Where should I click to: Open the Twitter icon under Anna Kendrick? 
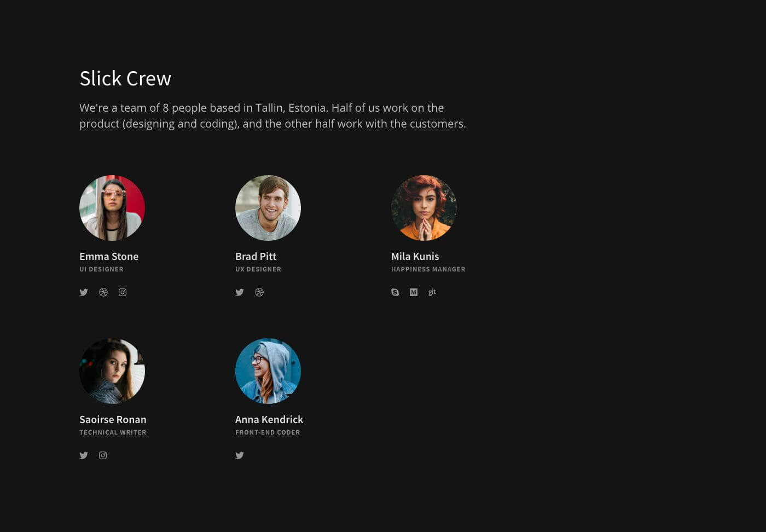coord(240,455)
